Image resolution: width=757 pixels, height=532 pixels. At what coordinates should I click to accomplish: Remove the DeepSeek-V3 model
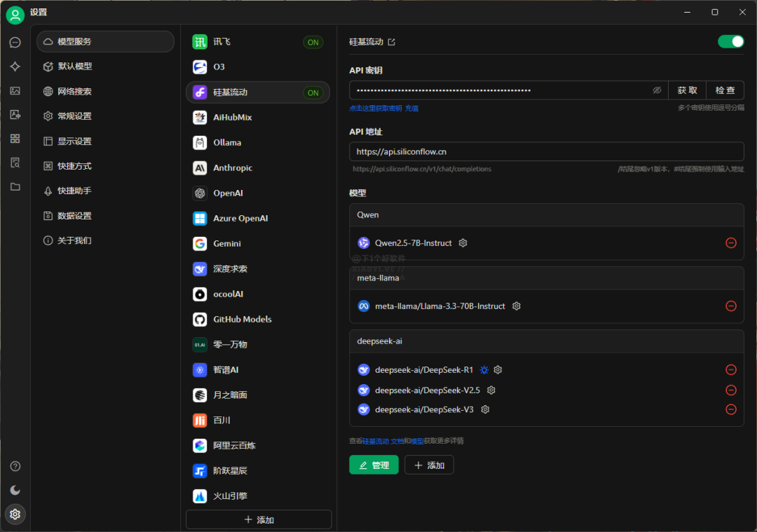731,409
